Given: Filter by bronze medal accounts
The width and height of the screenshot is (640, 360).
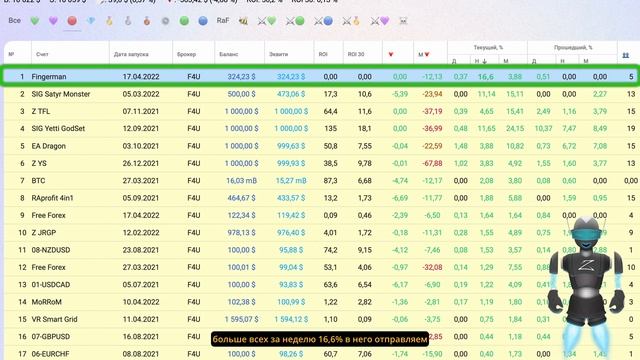Looking at the screenshot, I should pos(147,21).
